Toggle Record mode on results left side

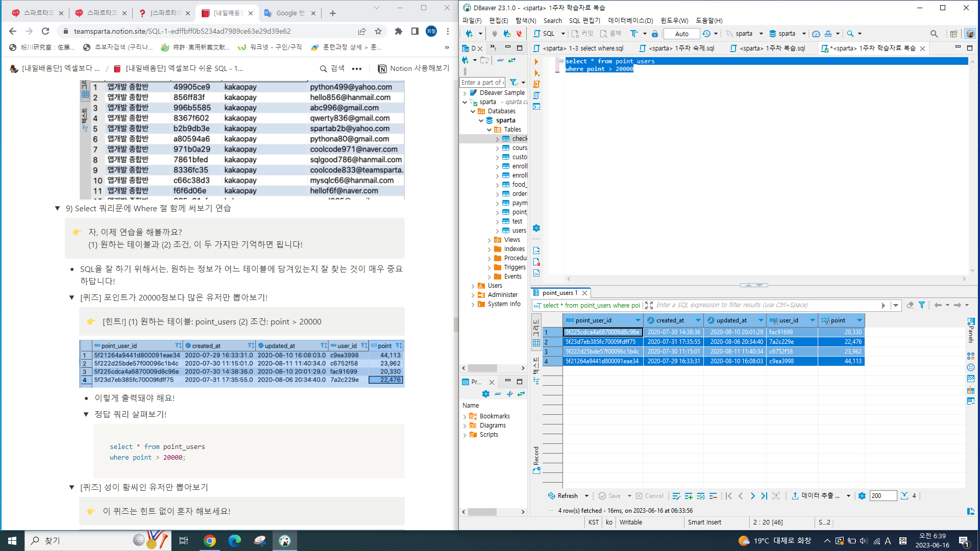[x=536, y=460]
